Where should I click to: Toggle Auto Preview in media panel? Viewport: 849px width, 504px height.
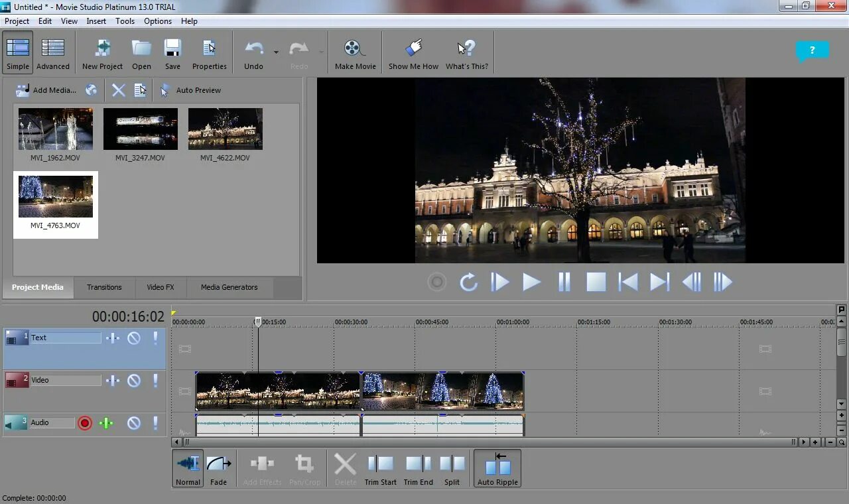coord(190,90)
